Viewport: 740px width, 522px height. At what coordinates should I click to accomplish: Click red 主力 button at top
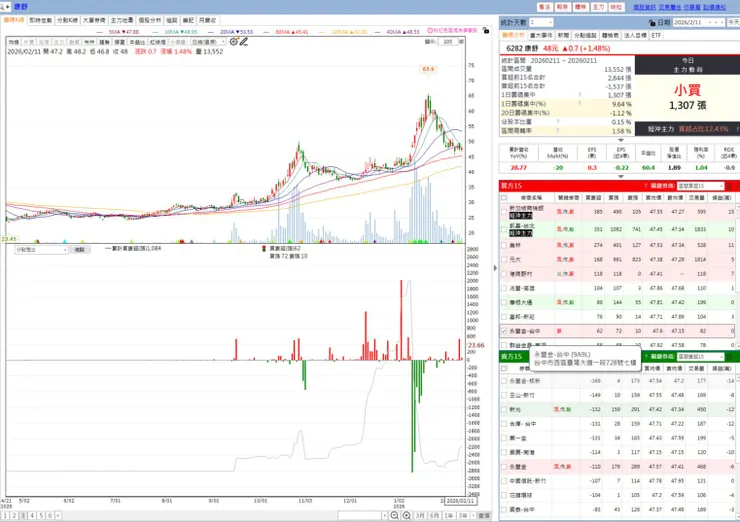pyautogui.click(x=598, y=7)
